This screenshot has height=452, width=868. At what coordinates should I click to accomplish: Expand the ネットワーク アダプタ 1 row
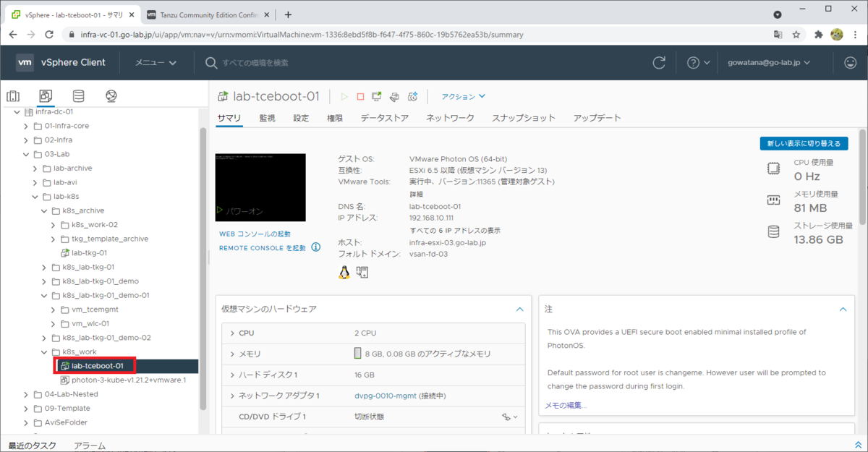pyautogui.click(x=232, y=396)
